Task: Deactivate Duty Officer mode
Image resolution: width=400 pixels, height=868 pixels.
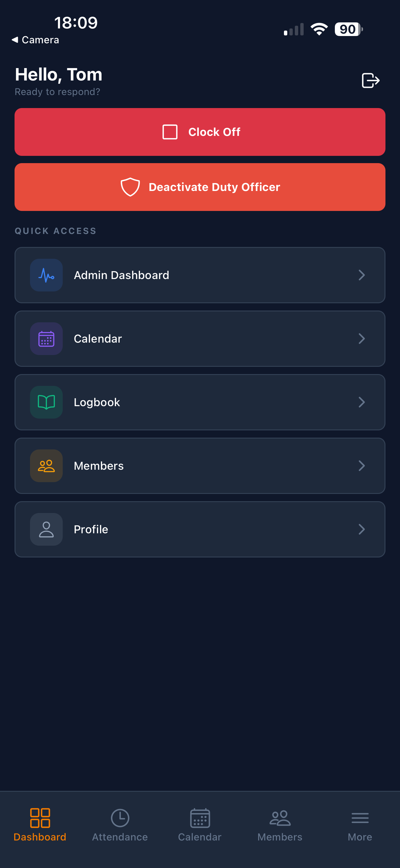Action: click(200, 187)
